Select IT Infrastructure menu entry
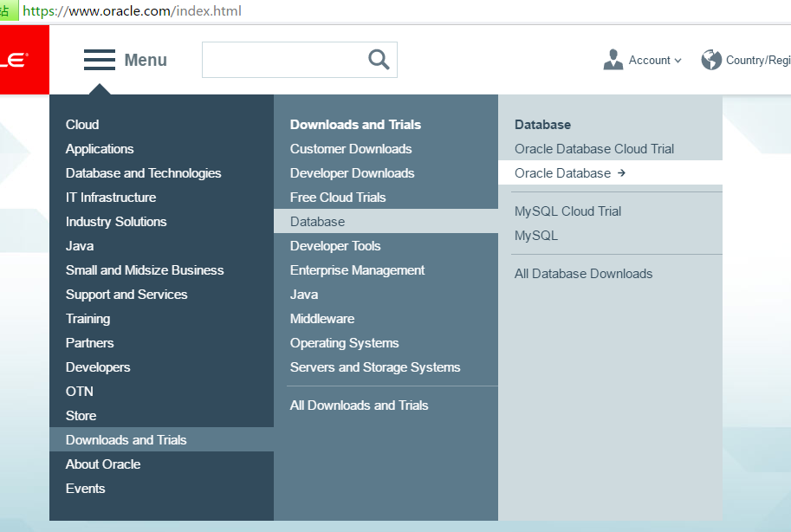Viewport: 791px width, 532px height. [x=111, y=198]
